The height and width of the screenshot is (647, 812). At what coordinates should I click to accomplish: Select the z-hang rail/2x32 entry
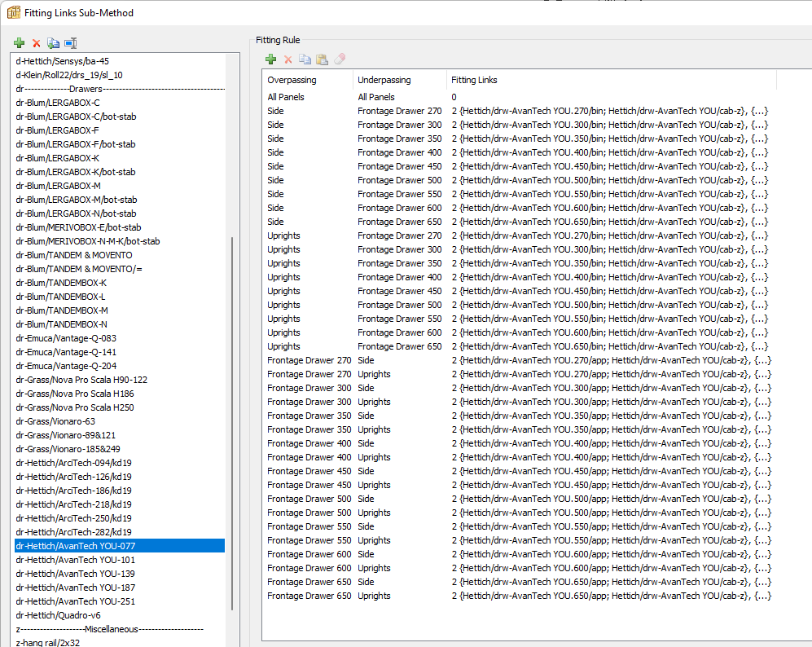120,643
